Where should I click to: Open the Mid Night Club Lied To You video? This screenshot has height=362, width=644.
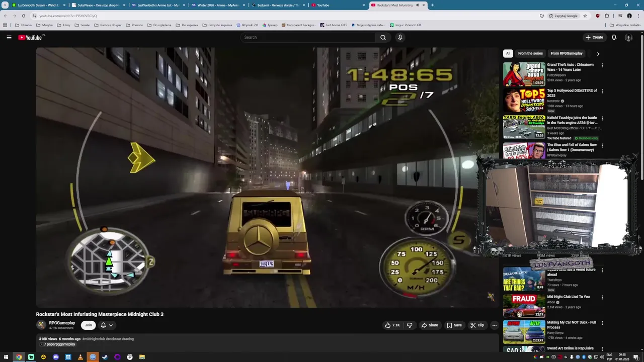(x=569, y=297)
